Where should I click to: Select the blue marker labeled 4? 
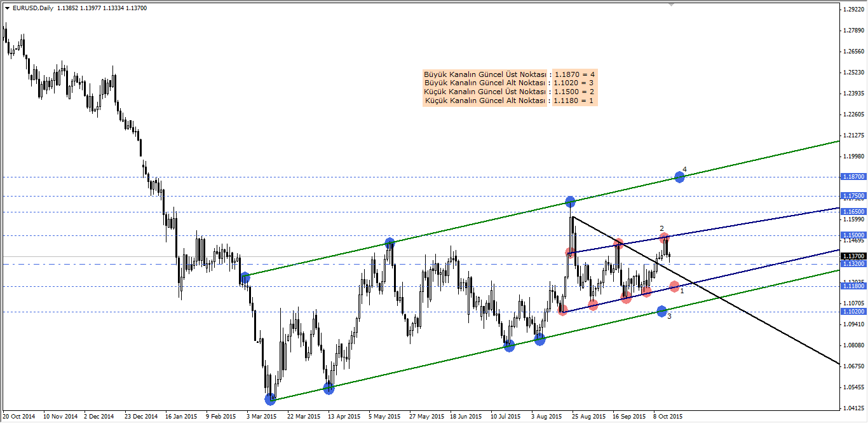point(679,177)
